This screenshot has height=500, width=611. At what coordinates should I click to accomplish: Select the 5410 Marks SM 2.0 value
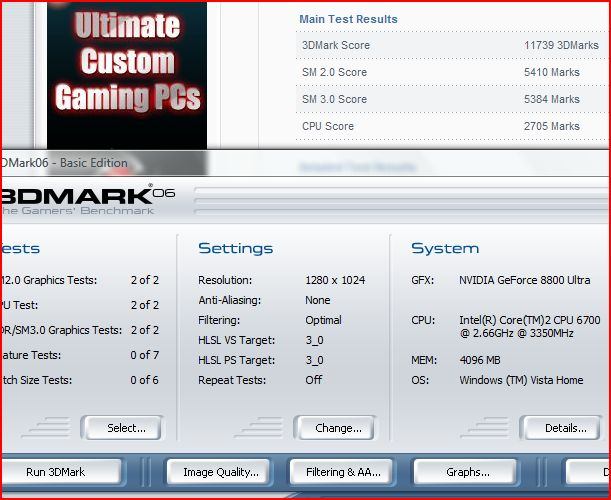(x=552, y=72)
